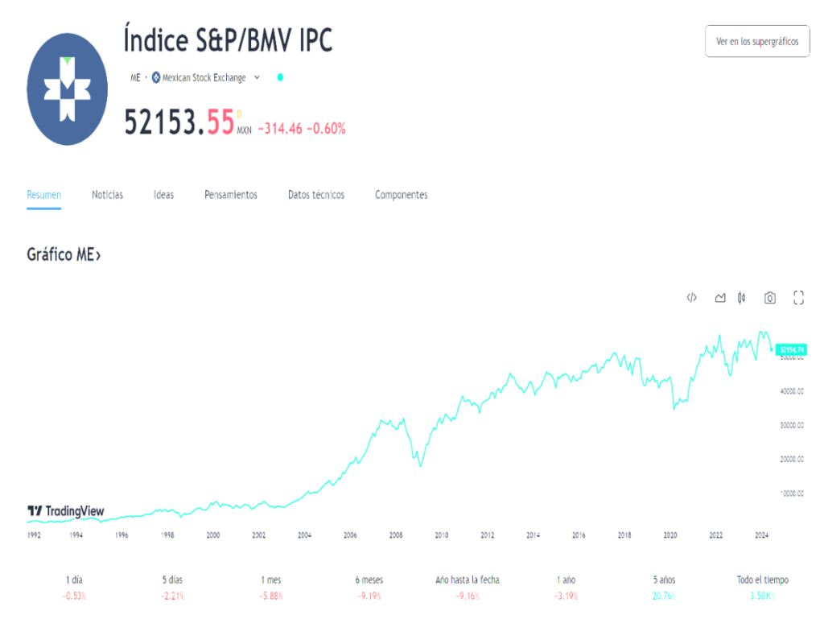Image resolution: width=824 pixels, height=644 pixels.
Task: Select the candlestick chart type icon
Action: [741, 298]
